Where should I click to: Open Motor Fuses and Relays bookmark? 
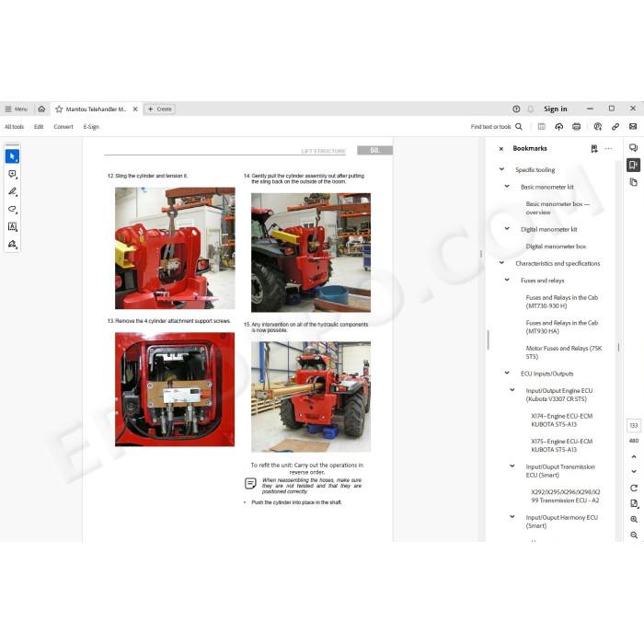(563, 352)
